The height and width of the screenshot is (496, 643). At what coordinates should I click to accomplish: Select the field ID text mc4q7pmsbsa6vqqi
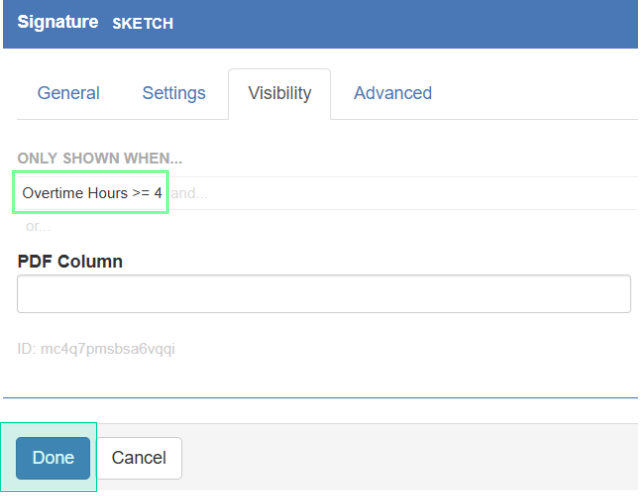click(x=96, y=349)
